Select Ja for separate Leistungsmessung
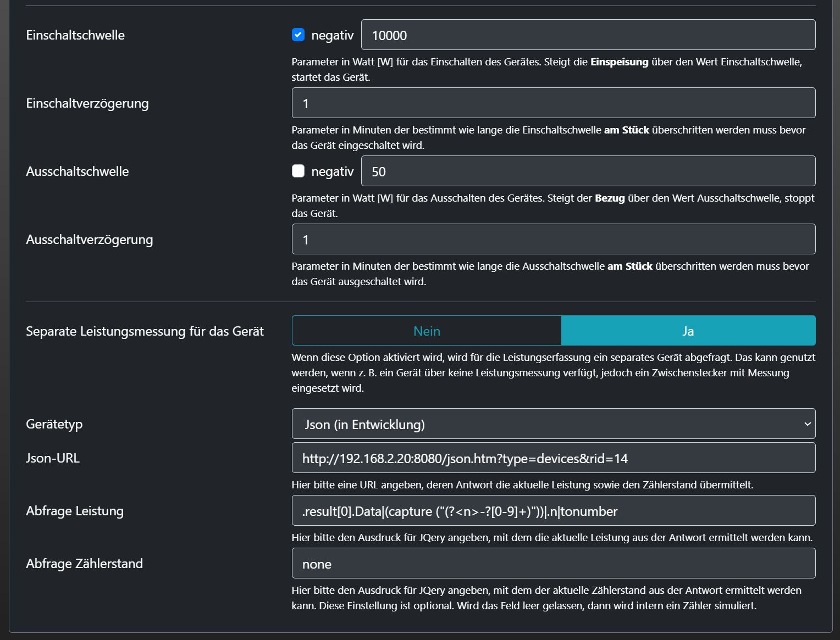Screen dimensions: 840x640 coord(688,331)
